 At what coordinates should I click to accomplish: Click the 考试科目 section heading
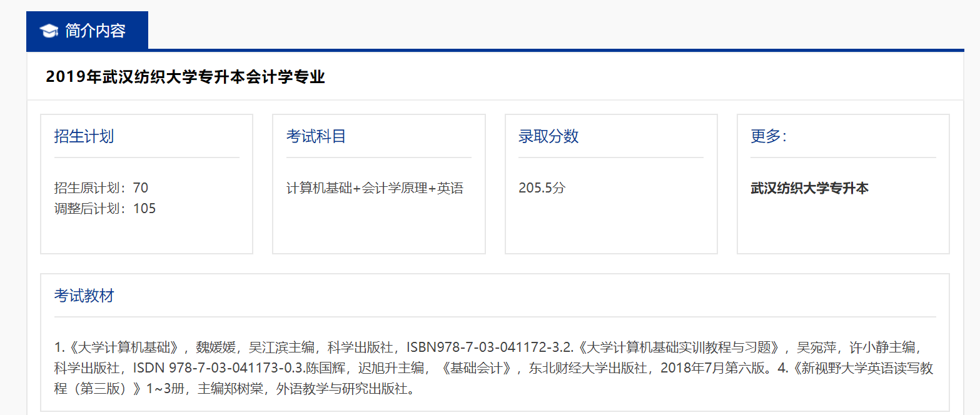(x=315, y=136)
